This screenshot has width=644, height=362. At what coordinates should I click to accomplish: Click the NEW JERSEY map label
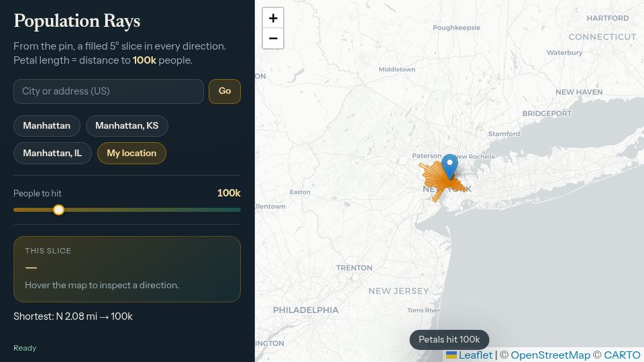click(x=398, y=291)
